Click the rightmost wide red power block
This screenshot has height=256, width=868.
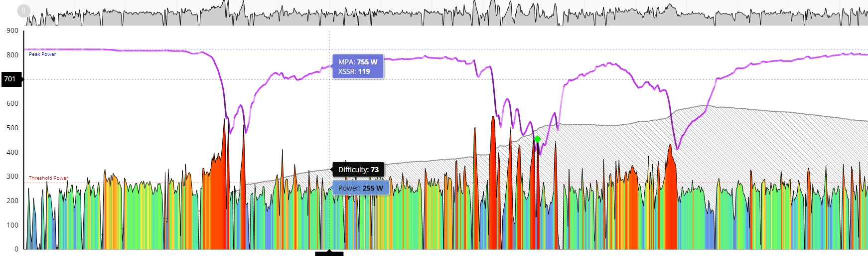pyautogui.click(x=671, y=200)
